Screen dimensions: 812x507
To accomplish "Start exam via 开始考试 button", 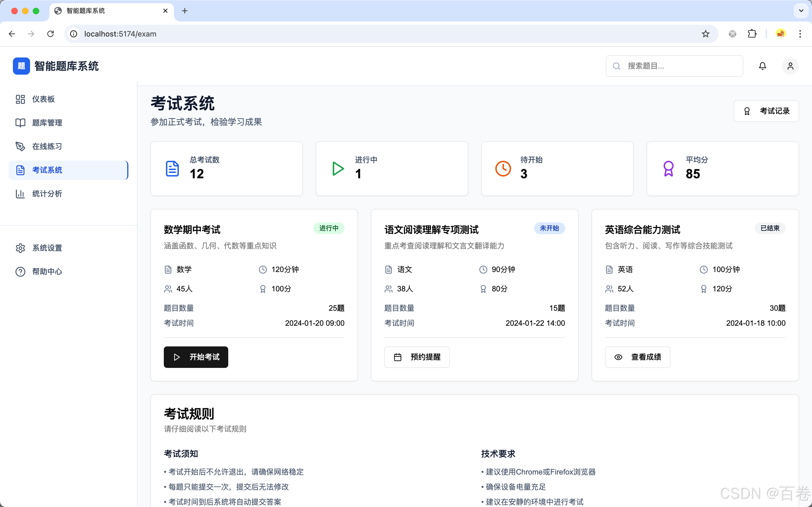I will click(196, 357).
